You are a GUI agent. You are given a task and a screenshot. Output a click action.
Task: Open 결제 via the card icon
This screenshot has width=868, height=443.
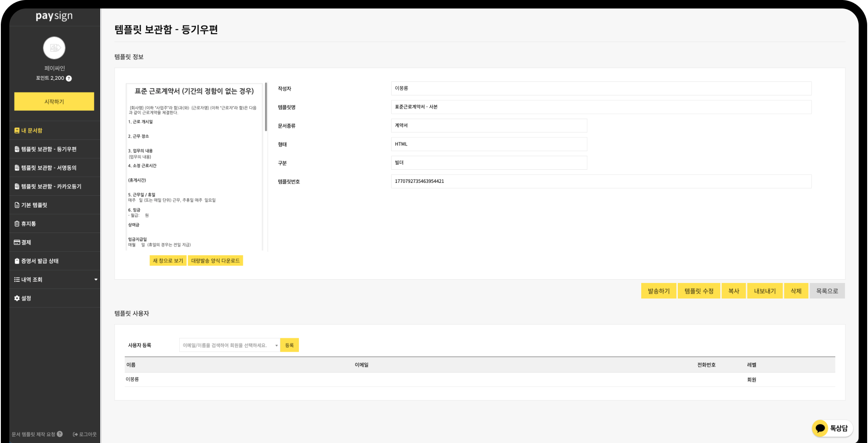click(17, 242)
